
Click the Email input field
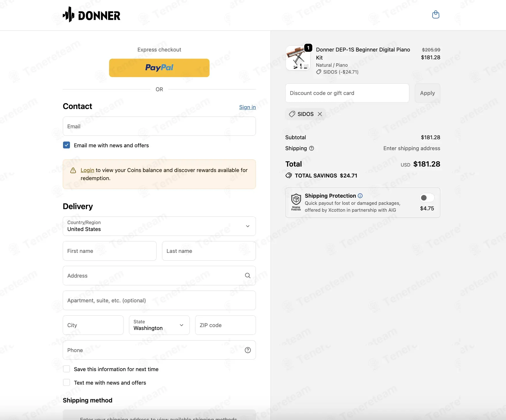pyautogui.click(x=159, y=126)
